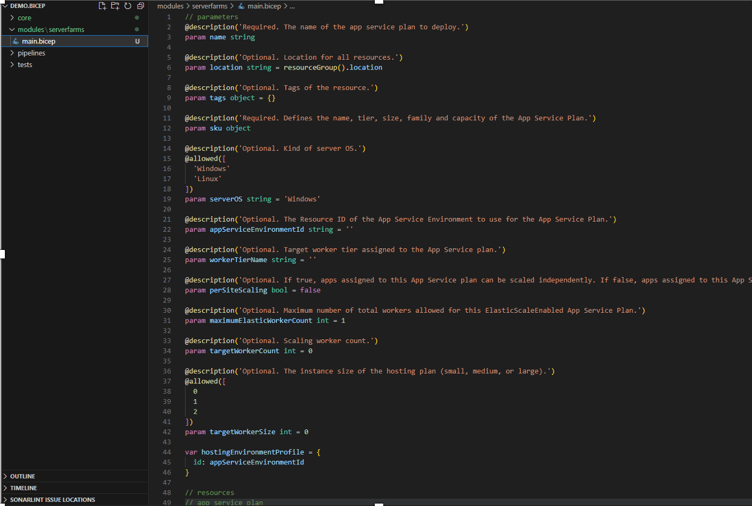752x506 pixels.
Task: Click New File icon in explorer header
Action: pyautogui.click(x=102, y=6)
